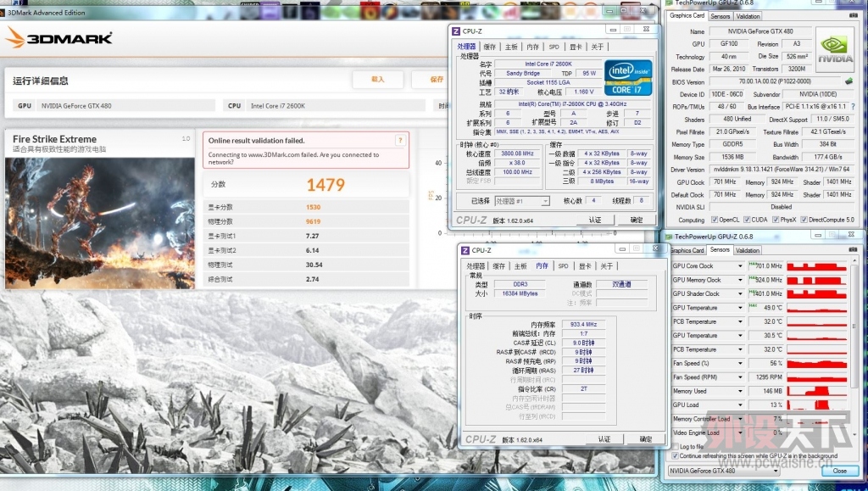Click 认证 button in CPU-Z memory window
Image resolution: width=868 pixels, height=491 pixels.
pyautogui.click(x=604, y=439)
